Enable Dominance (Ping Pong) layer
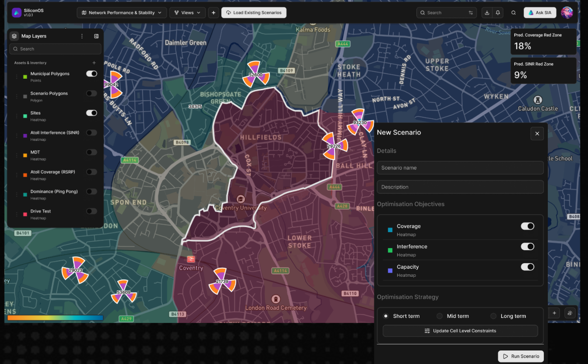Screen dimensions: 588x364 pos(91,192)
